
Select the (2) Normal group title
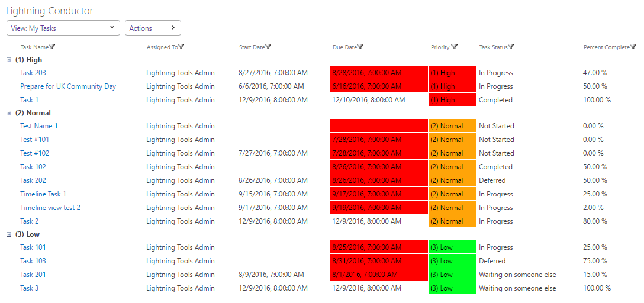(x=33, y=113)
